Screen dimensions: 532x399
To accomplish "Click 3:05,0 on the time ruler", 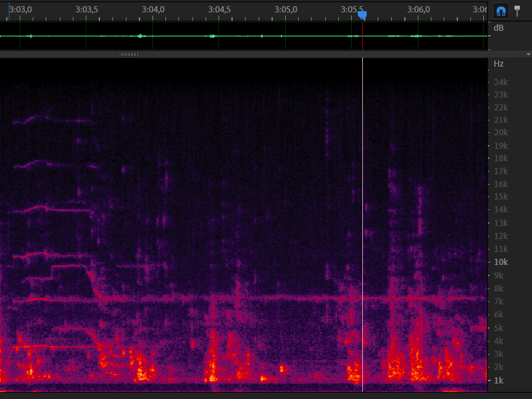I will click(286, 9).
